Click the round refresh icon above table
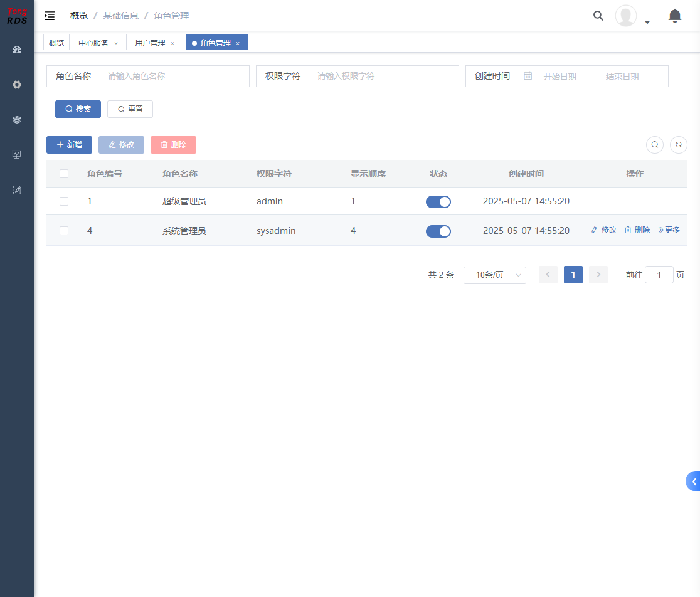700x597 pixels. [x=679, y=145]
